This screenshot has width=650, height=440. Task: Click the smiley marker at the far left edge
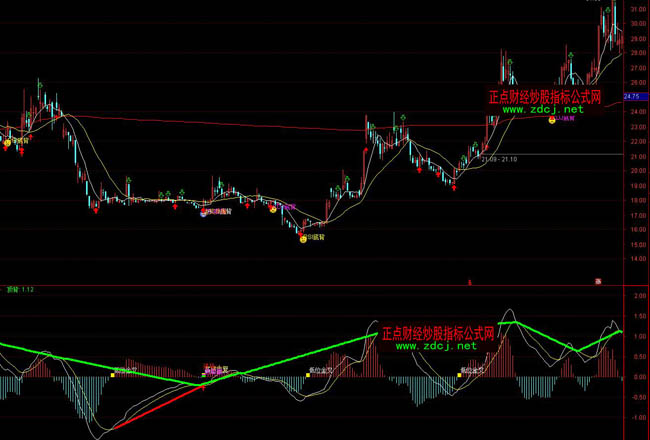pyautogui.click(x=8, y=143)
